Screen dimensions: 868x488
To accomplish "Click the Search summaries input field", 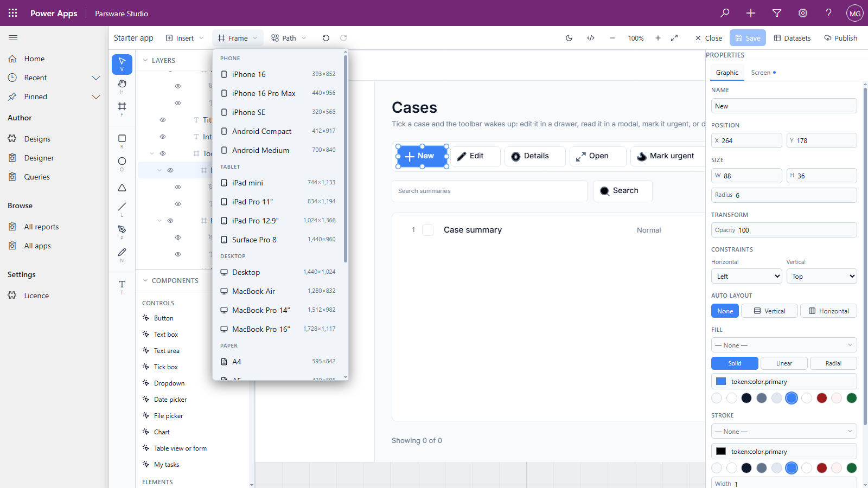I will [489, 191].
